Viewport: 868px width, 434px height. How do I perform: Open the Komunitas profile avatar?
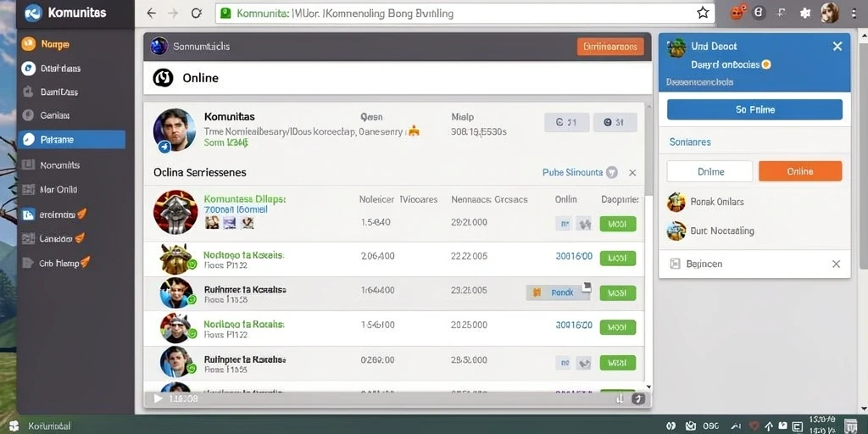pos(174,131)
